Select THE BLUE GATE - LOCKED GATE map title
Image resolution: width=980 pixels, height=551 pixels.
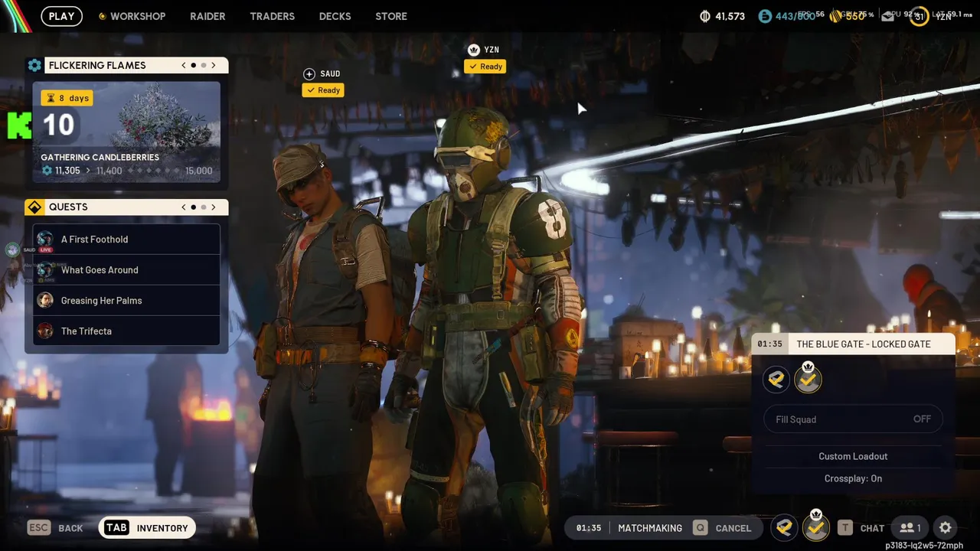(864, 344)
